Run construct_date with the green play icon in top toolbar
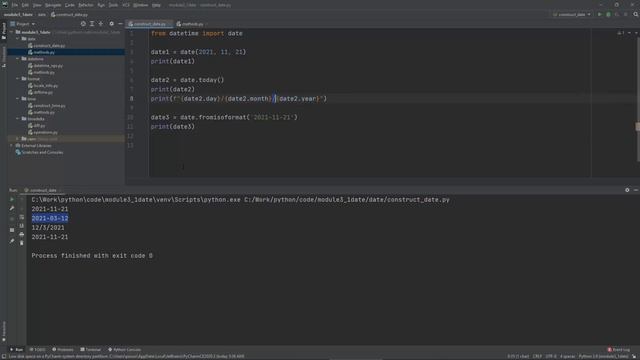Viewport: 640px width, 360px height. (600, 14)
